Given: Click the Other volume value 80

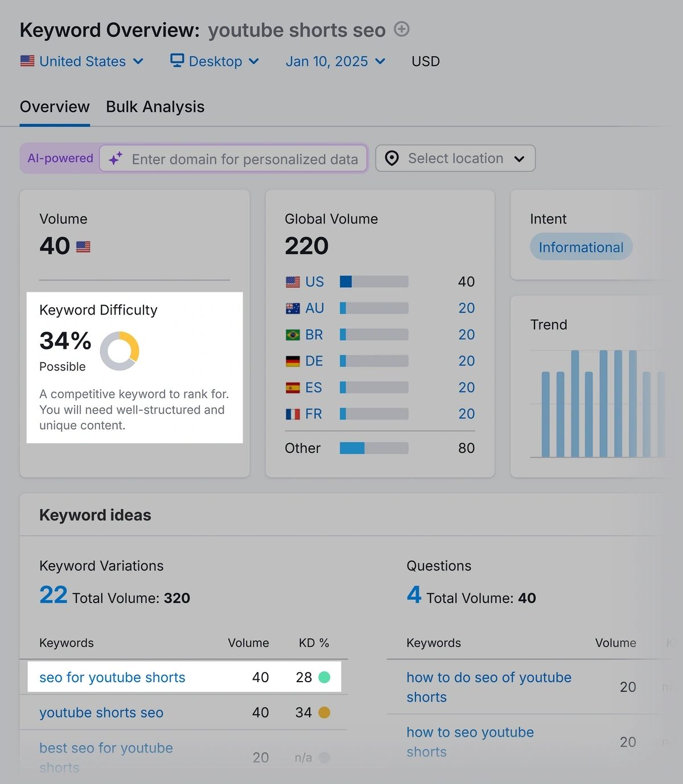Looking at the screenshot, I should pyautogui.click(x=467, y=448).
